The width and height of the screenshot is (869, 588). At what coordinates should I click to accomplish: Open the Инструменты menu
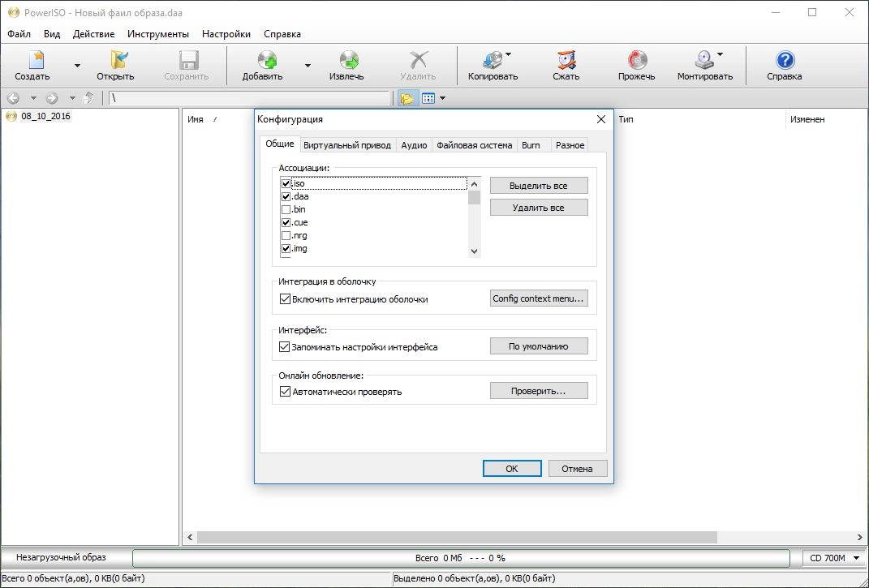[x=158, y=34]
